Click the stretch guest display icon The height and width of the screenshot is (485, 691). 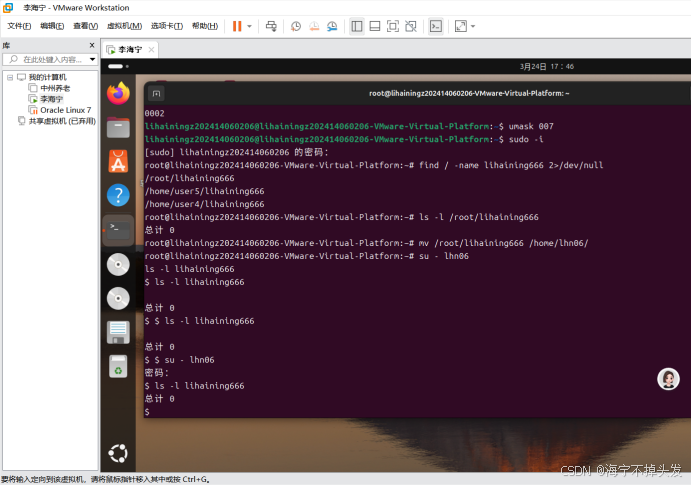pyautogui.click(x=461, y=26)
